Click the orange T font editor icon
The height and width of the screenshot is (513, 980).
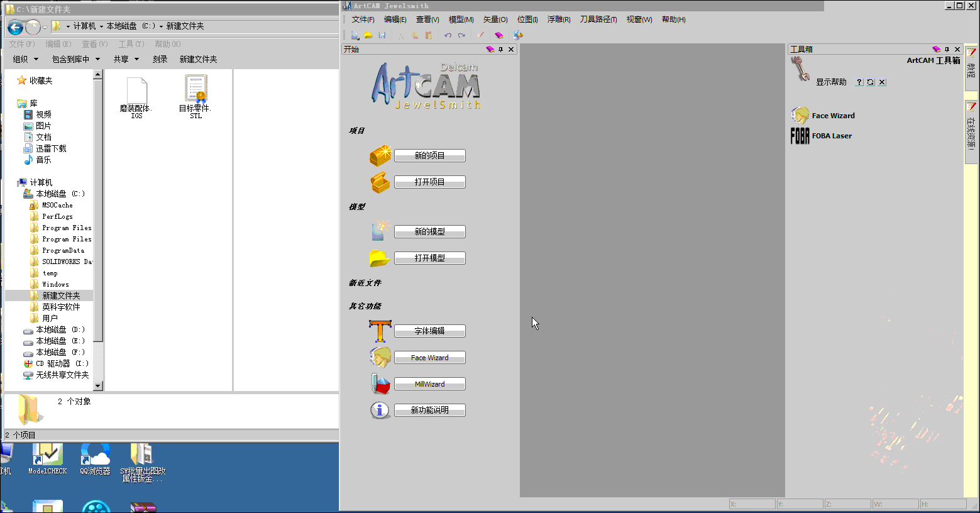pos(380,331)
